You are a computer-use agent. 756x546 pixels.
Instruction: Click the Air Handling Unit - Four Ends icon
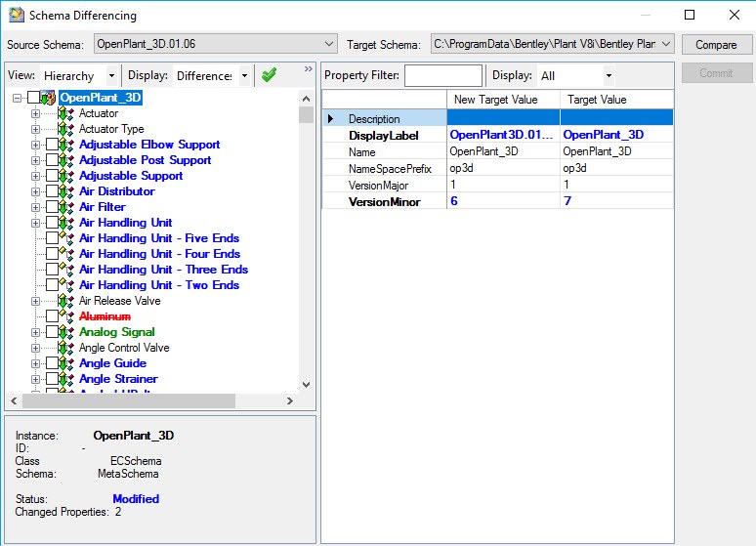tap(65, 254)
